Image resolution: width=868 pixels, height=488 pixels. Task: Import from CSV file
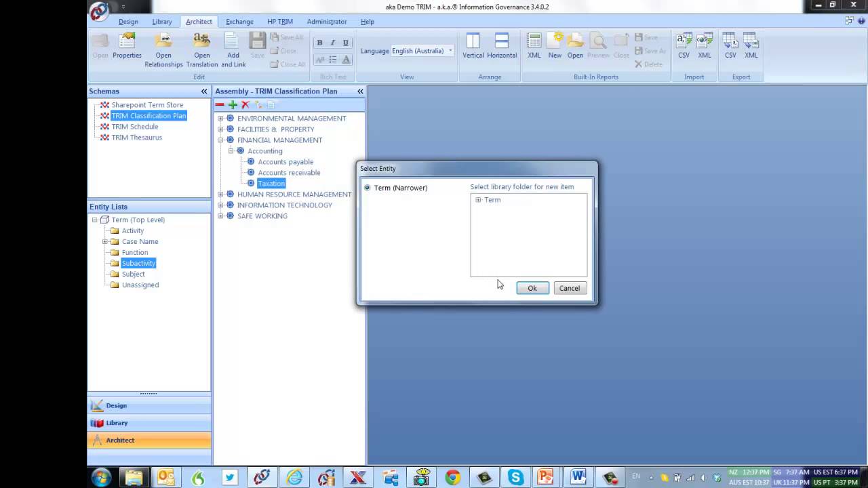(x=684, y=46)
